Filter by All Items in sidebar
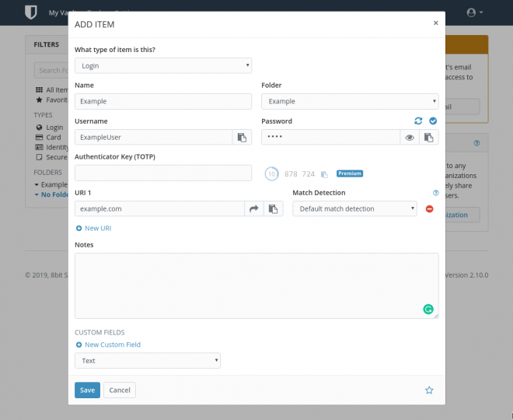513x420 pixels. [x=52, y=89]
